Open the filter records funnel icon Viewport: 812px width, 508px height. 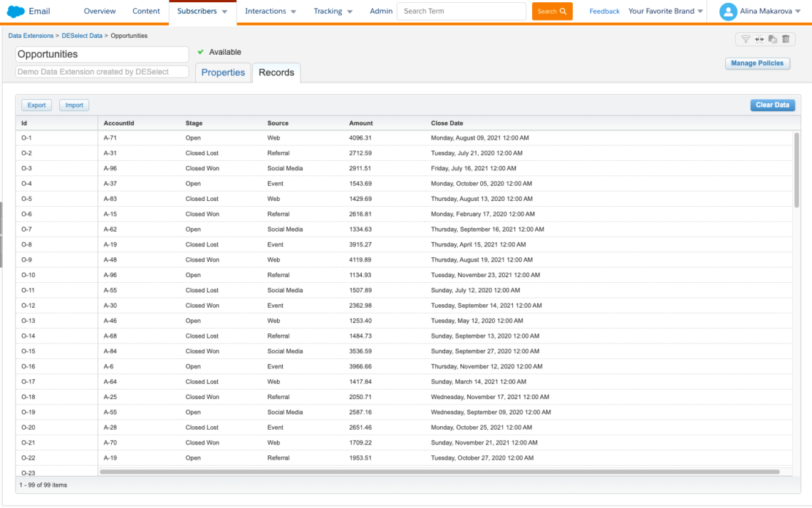tap(746, 38)
